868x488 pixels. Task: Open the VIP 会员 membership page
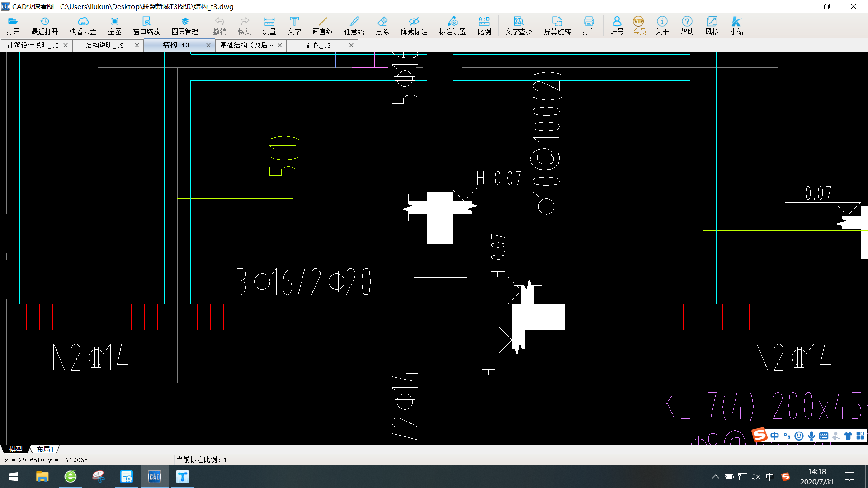pos(639,26)
